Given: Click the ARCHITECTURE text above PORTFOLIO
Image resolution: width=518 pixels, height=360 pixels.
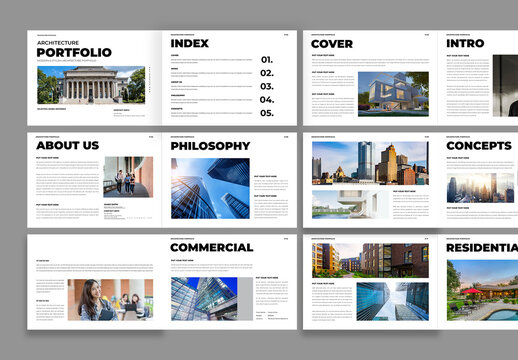Looking at the screenshot, I should tap(58, 43).
